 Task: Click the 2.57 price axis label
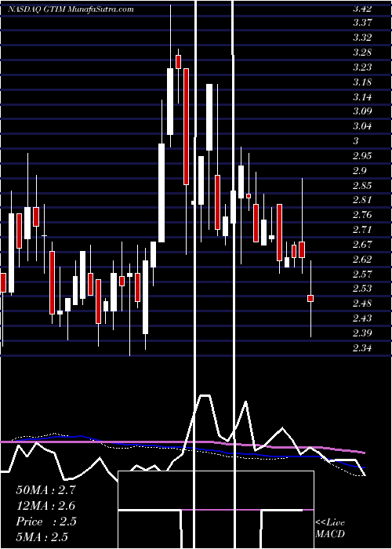click(362, 274)
